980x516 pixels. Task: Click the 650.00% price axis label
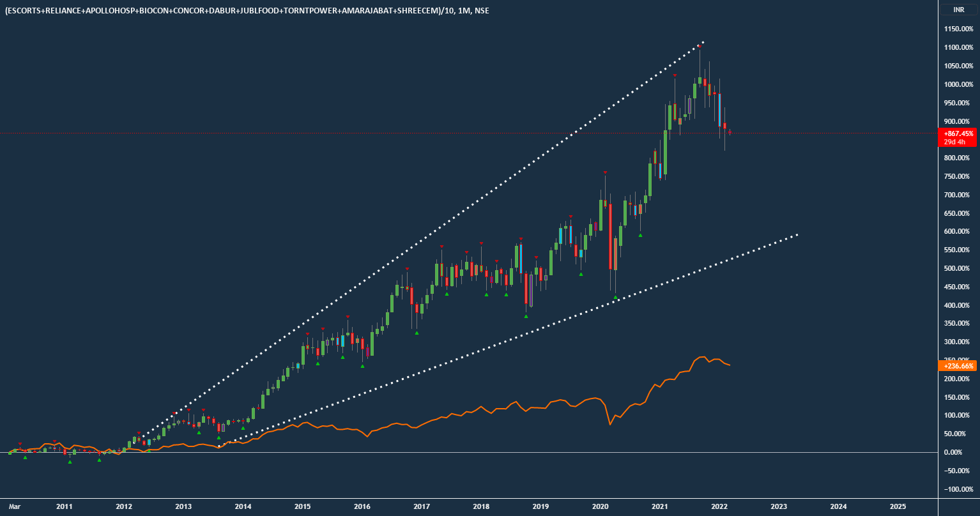pos(958,213)
